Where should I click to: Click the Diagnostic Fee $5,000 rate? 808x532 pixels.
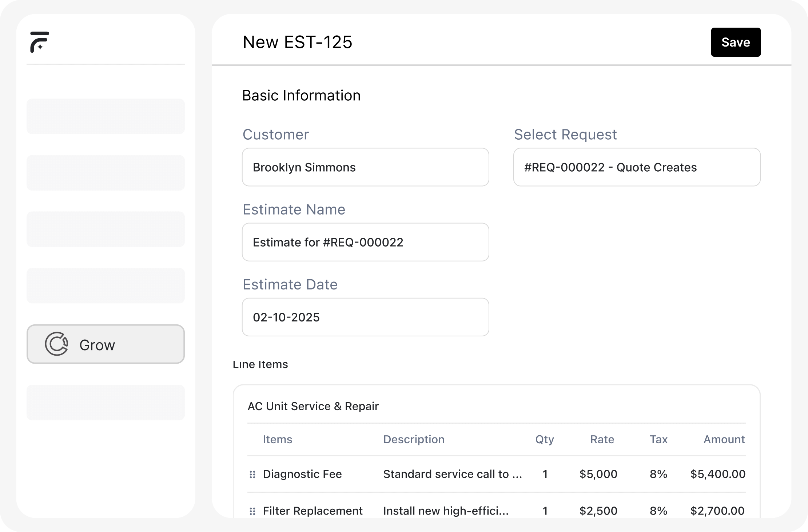click(598, 474)
